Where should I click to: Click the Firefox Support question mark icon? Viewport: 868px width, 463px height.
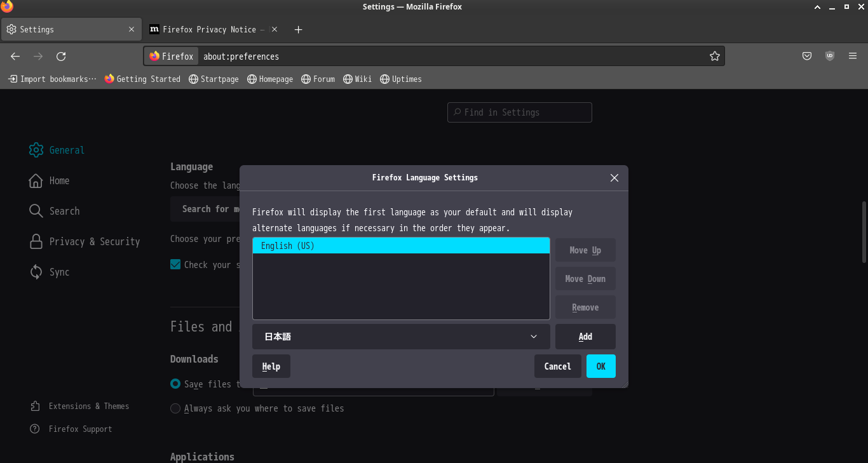coord(35,429)
